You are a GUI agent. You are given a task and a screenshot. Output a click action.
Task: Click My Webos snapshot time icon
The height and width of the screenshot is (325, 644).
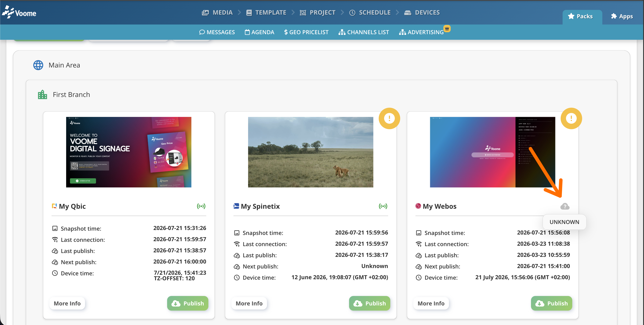click(x=419, y=233)
